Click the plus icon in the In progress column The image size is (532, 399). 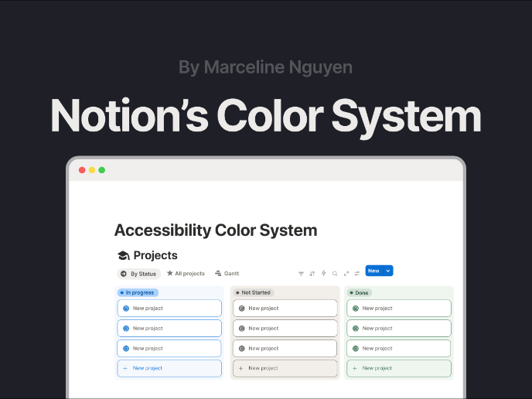(125, 368)
